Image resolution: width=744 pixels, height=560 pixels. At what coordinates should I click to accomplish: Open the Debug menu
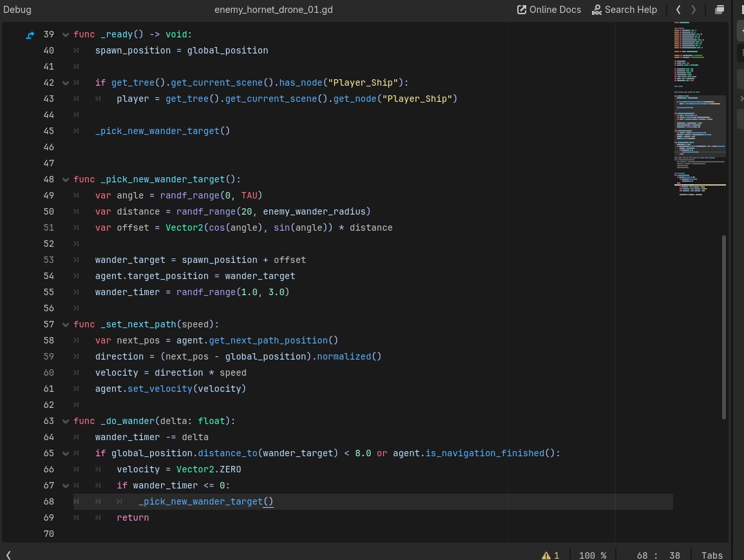pyautogui.click(x=17, y=10)
